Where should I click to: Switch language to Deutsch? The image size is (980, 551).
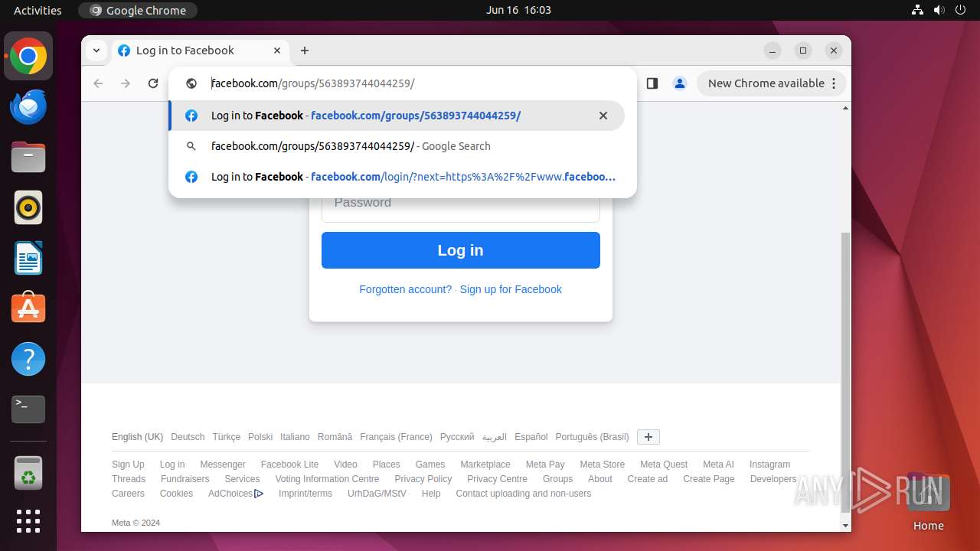pos(188,437)
